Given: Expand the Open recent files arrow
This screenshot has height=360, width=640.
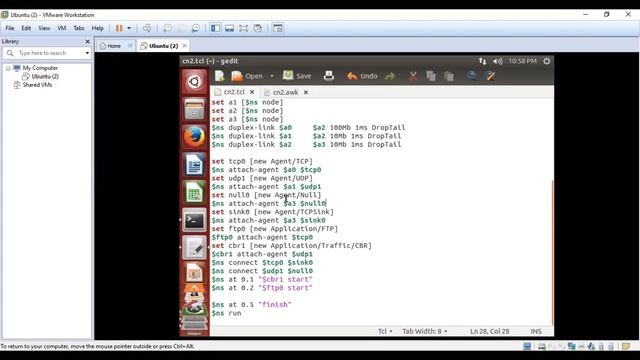Looking at the screenshot, I should tap(272, 76).
